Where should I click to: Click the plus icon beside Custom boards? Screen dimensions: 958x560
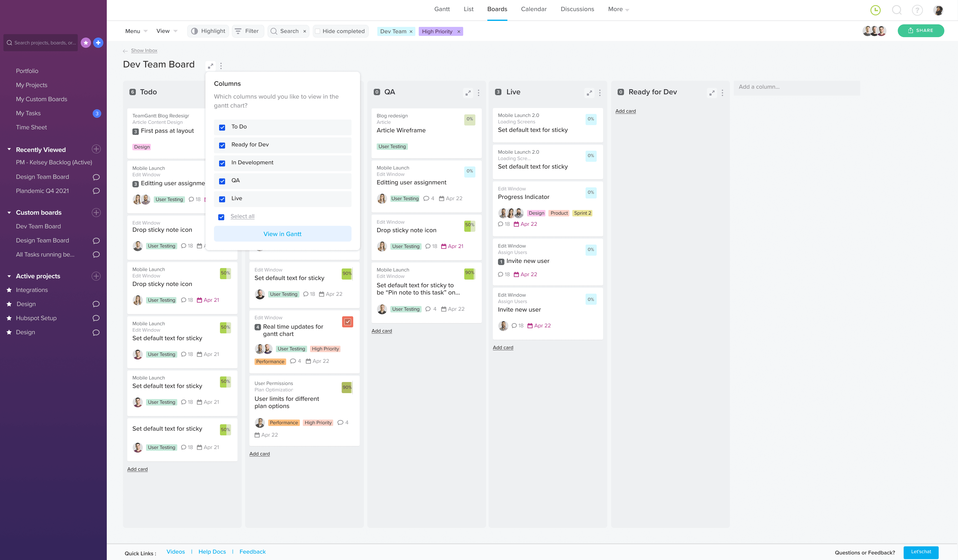pyautogui.click(x=96, y=212)
